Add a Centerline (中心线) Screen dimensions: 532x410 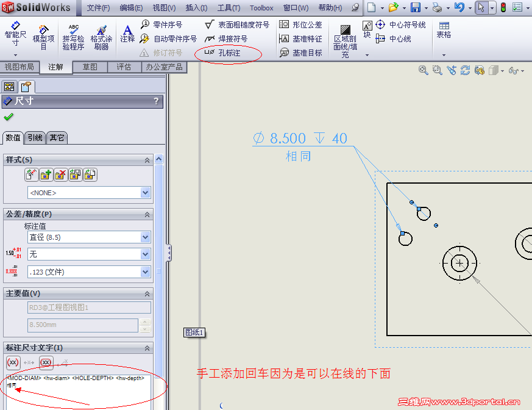tap(393, 38)
